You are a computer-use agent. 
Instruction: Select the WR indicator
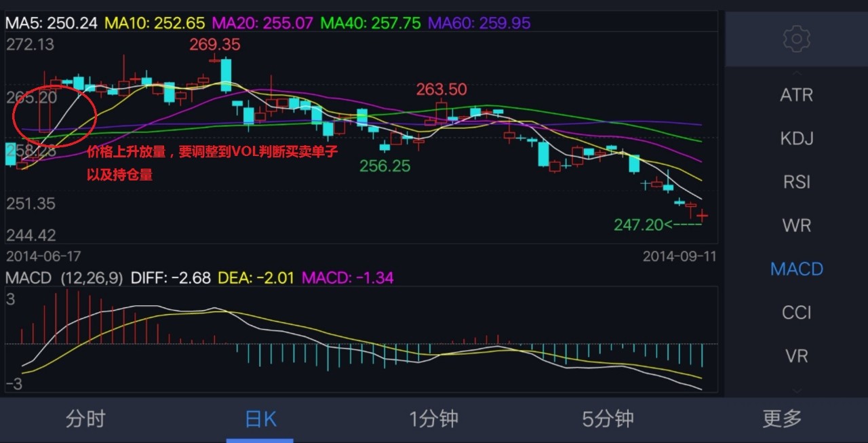pyautogui.click(x=796, y=225)
